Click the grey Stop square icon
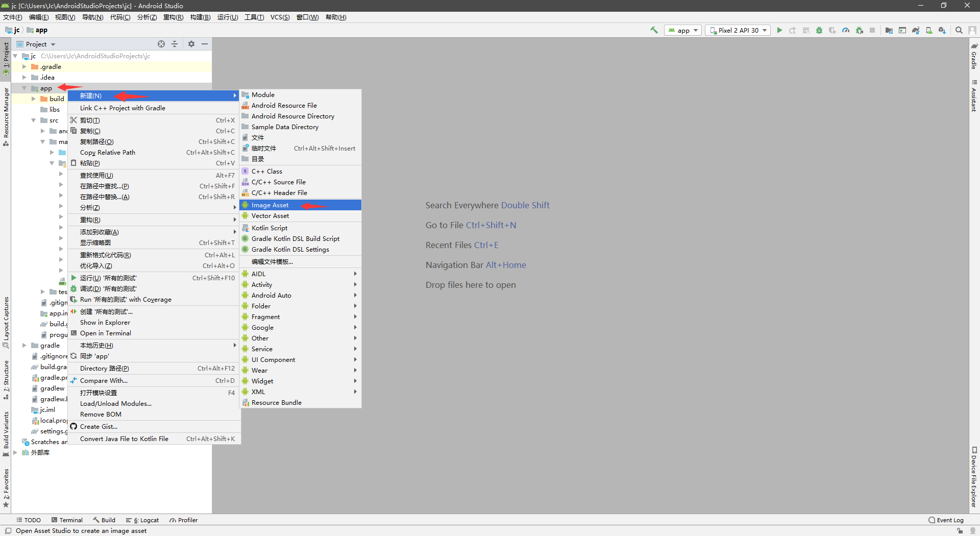The width and height of the screenshot is (980, 536). (872, 30)
